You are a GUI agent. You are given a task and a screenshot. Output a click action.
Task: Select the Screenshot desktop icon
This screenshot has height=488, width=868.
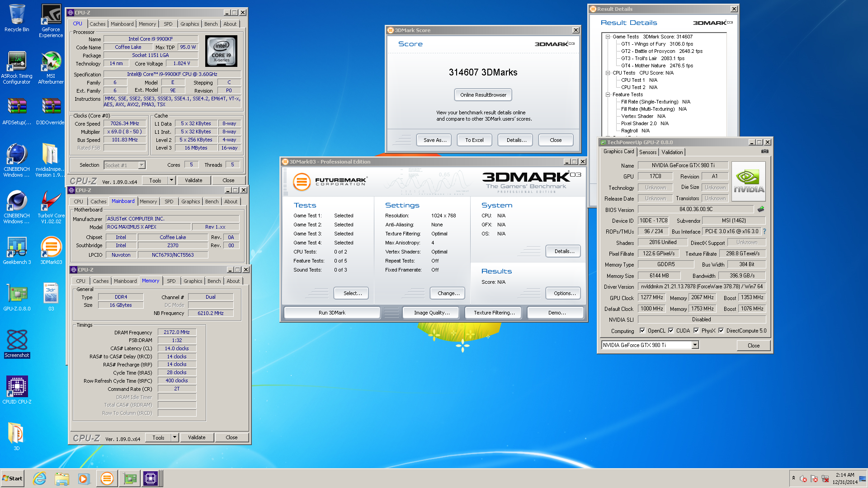click(x=17, y=343)
